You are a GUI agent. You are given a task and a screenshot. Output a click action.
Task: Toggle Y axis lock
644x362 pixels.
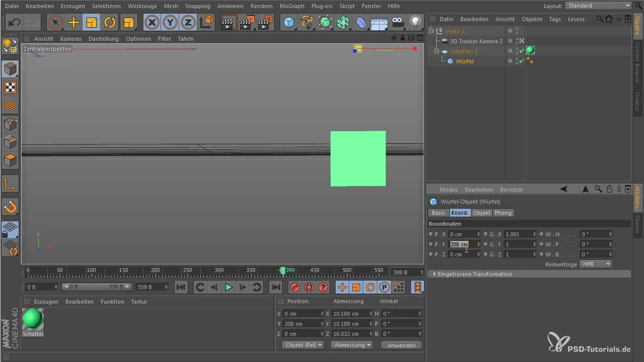click(x=170, y=23)
